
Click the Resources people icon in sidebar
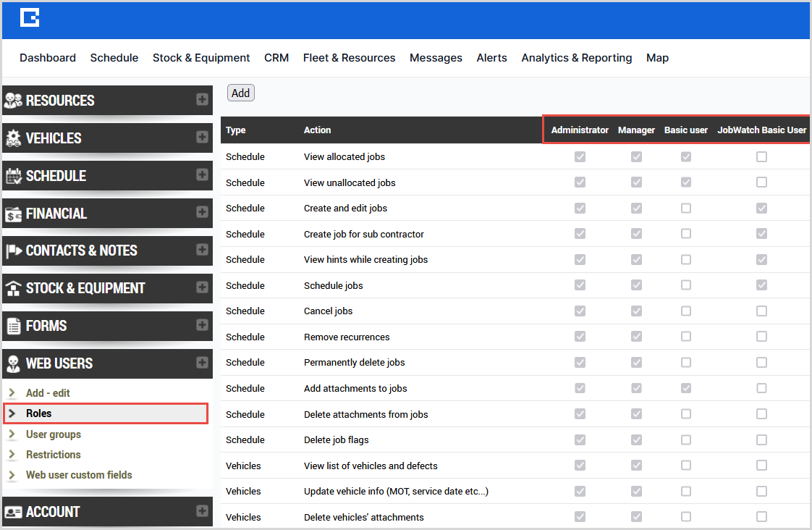pyautogui.click(x=13, y=101)
